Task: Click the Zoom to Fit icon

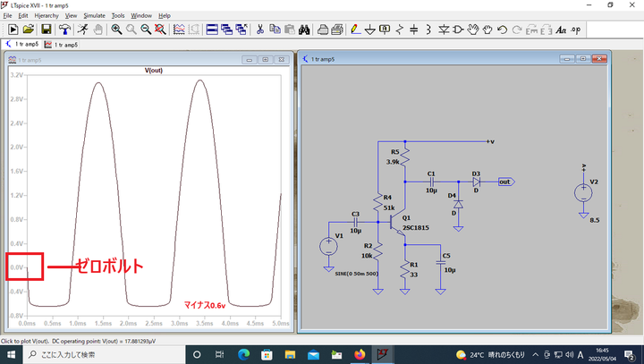Action: coord(159,30)
